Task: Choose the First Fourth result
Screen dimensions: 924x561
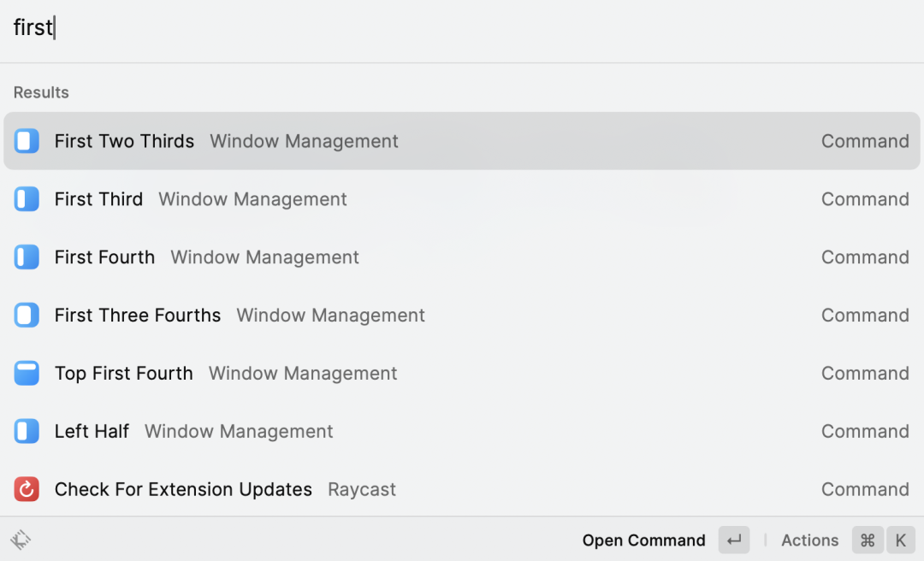Action: click(462, 257)
